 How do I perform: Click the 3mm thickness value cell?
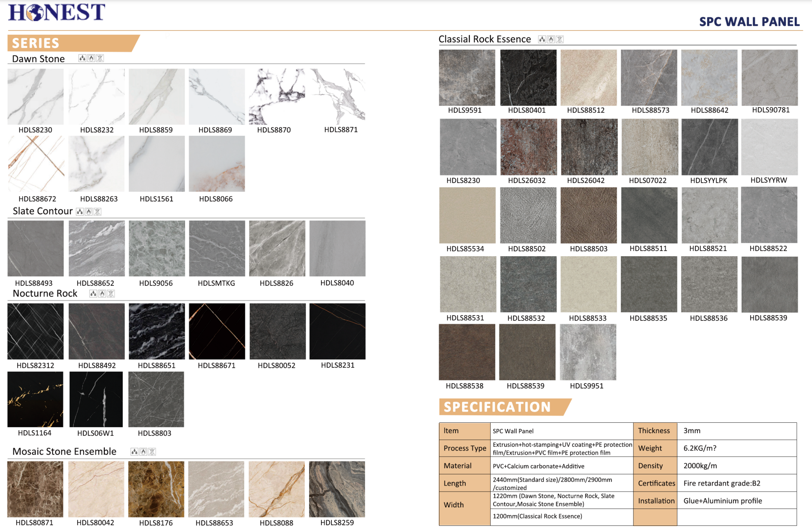click(x=736, y=431)
